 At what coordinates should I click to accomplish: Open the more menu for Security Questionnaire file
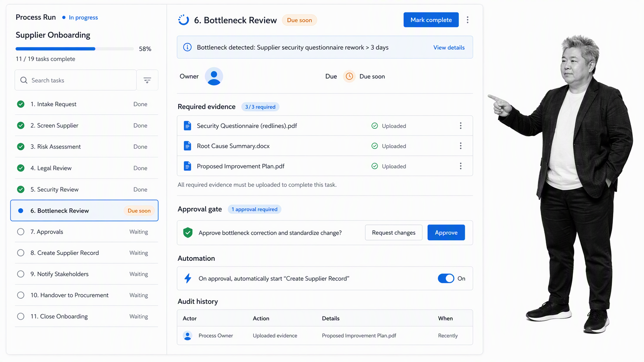461,126
